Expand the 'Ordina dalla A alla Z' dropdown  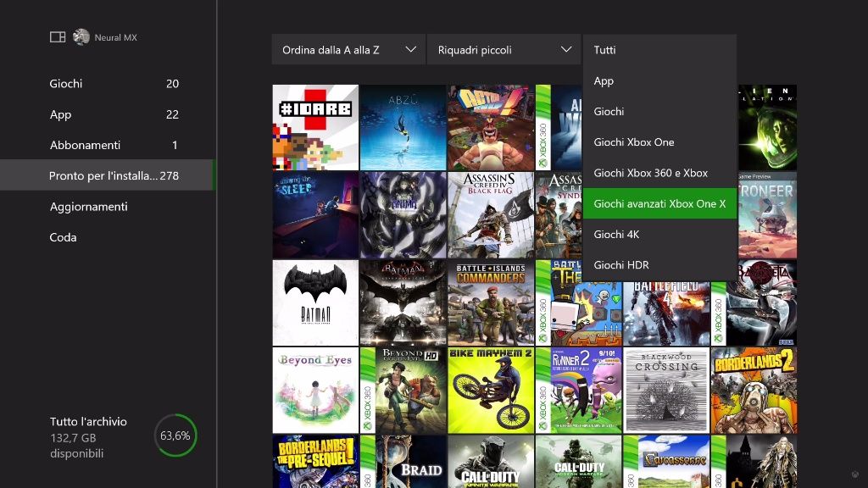point(348,50)
